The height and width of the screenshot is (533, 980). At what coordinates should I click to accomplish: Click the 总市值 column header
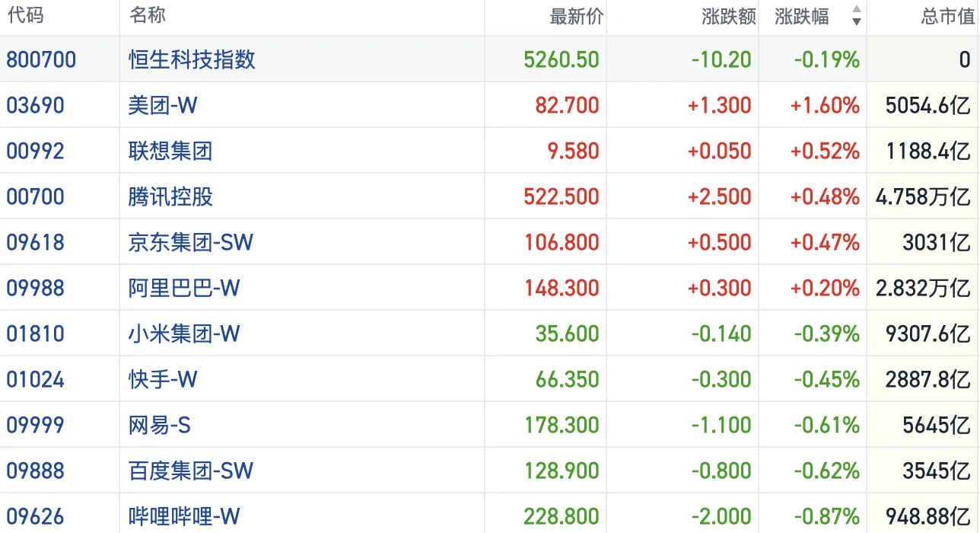coord(947,17)
